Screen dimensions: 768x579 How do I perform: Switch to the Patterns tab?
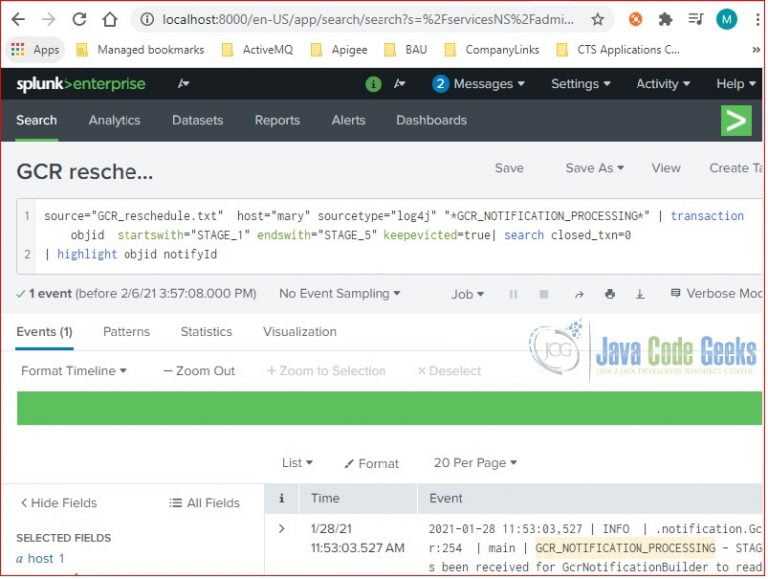point(126,332)
